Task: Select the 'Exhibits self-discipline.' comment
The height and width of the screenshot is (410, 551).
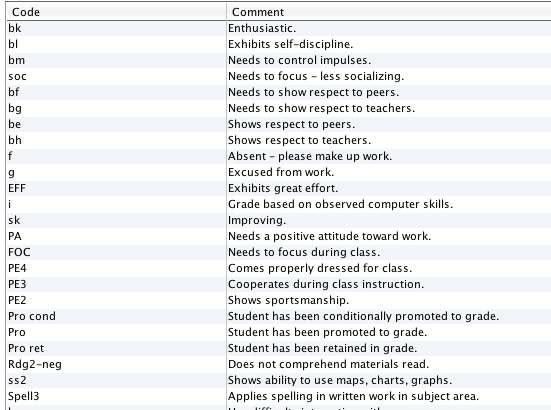Action: tap(290, 44)
